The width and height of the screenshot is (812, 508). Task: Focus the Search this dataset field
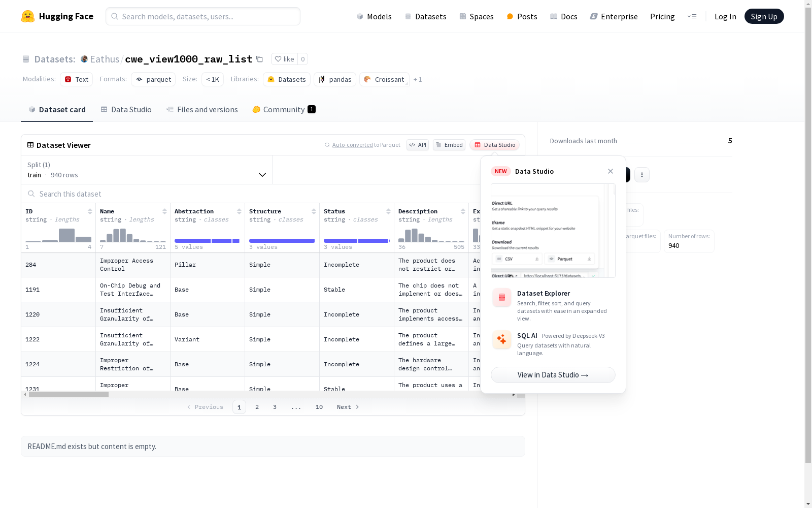coord(251,194)
